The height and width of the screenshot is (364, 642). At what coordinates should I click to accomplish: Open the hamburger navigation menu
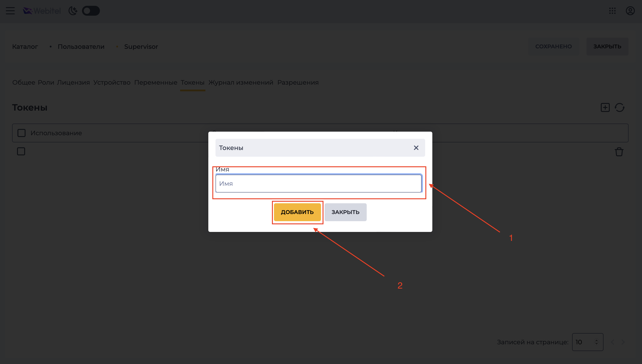pos(10,11)
